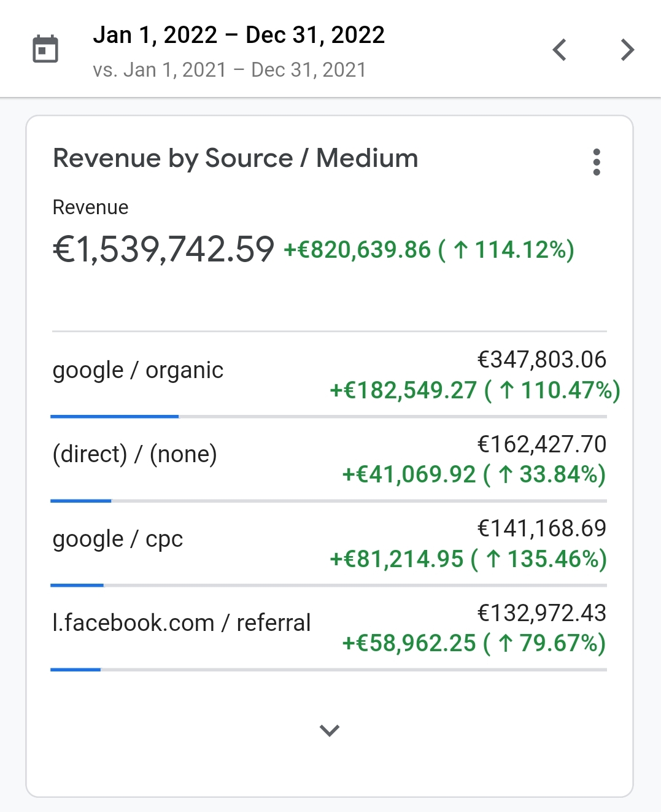The width and height of the screenshot is (661, 812).
Task: Tap the Revenue by Source / Medium title
Action: coord(236,158)
